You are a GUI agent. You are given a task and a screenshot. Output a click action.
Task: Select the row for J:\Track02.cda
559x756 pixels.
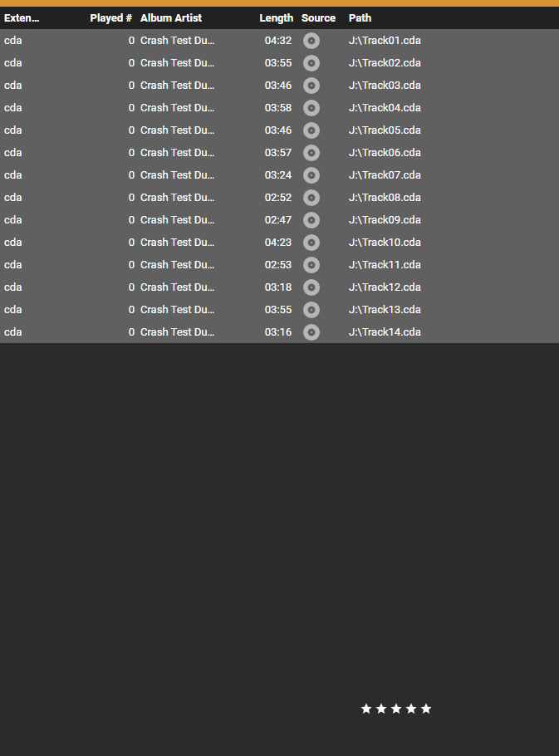point(279,63)
